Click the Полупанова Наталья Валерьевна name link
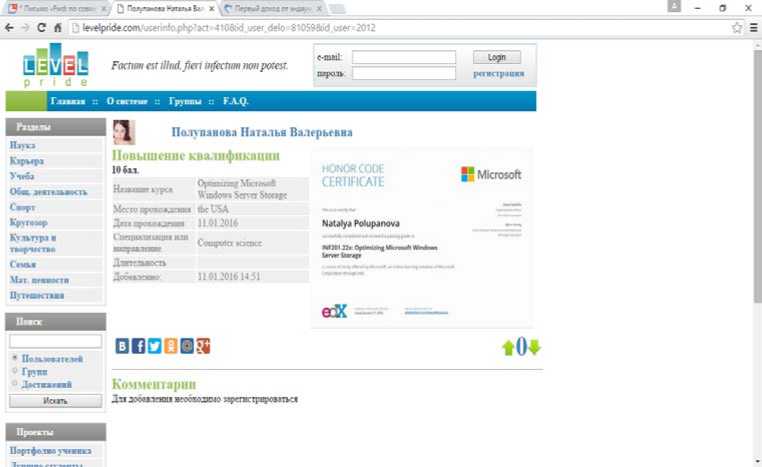Image resolution: width=762 pixels, height=467 pixels. click(262, 132)
